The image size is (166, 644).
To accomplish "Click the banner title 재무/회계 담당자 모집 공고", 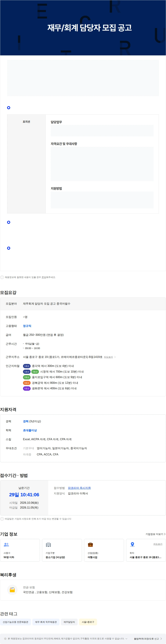I will tap(90, 27).
